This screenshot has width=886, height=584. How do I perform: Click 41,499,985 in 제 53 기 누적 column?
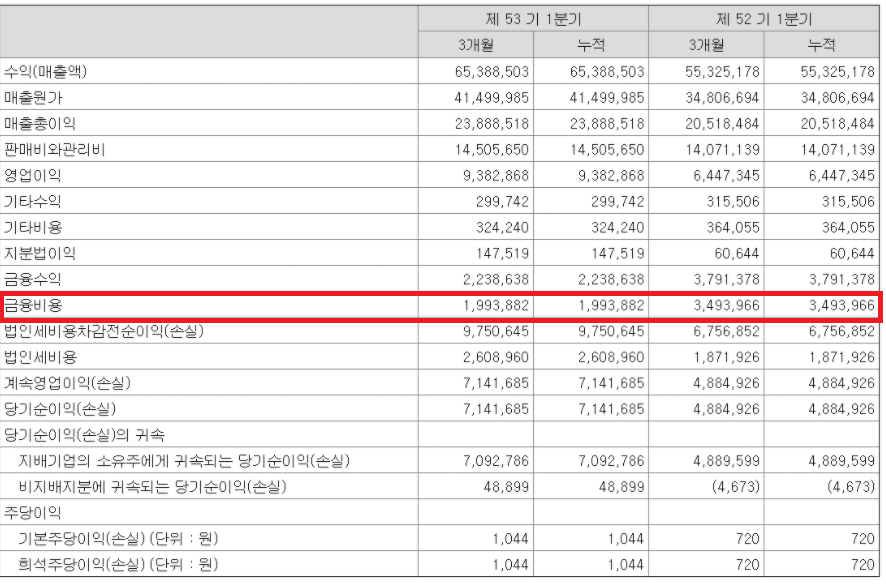pos(607,98)
